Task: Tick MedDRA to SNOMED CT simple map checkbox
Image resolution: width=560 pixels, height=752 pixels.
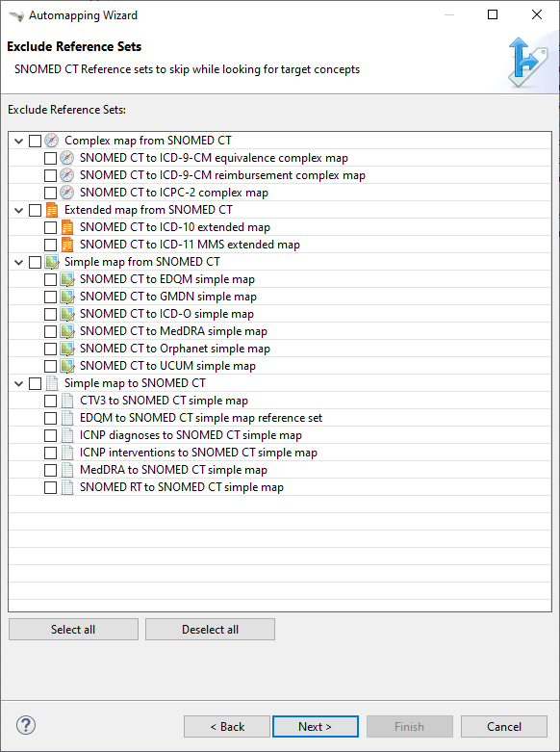Action: point(50,471)
